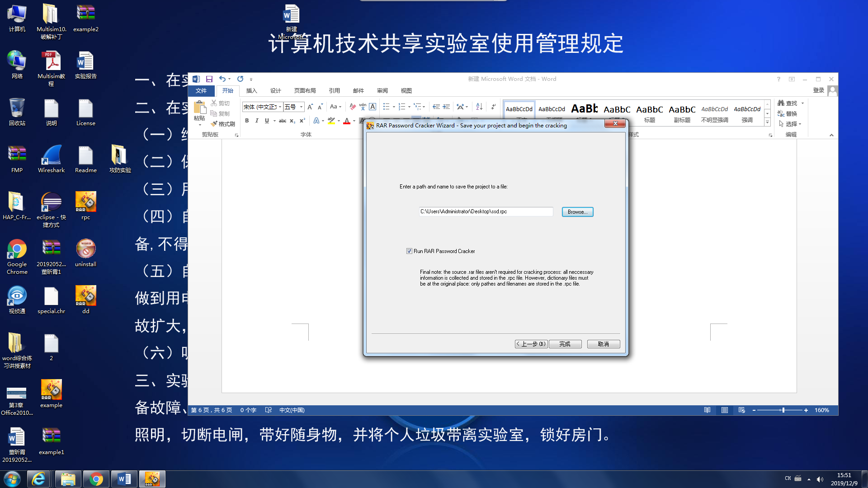Image resolution: width=868 pixels, height=488 pixels.
Task: Click the Italic formatting icon
Action: (257, 121)
